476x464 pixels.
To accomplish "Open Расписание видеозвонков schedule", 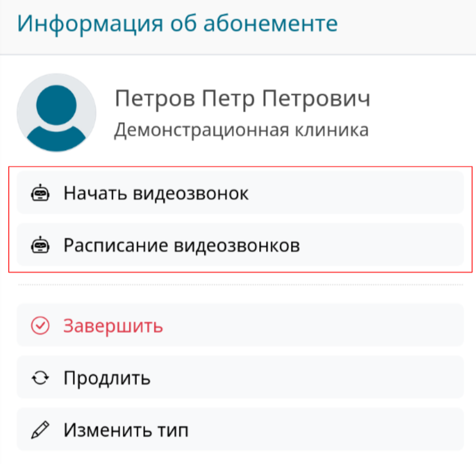I will pyautogui.click(x=181, y=245).
